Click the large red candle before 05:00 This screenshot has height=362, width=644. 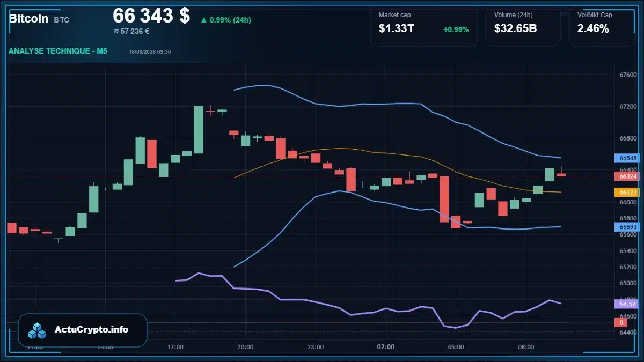point(444,199)
